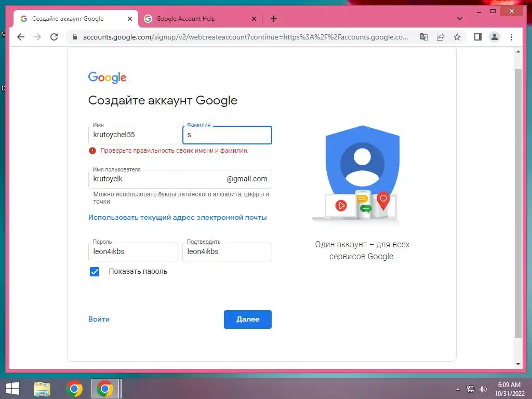Switch to the Google Account Help tab

click(x=200, y=19)
